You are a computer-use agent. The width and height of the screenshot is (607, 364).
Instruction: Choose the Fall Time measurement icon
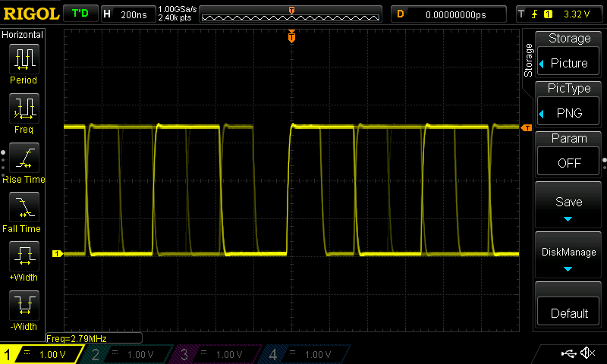point(24,208)
